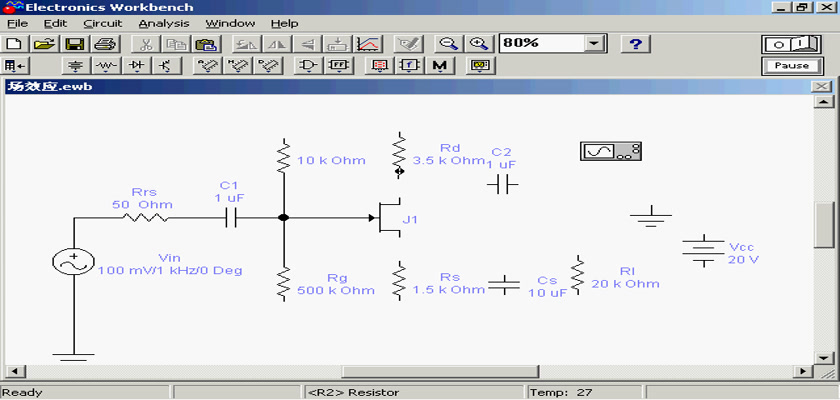Open the Analog ICs parts bin

click(206, 66)
